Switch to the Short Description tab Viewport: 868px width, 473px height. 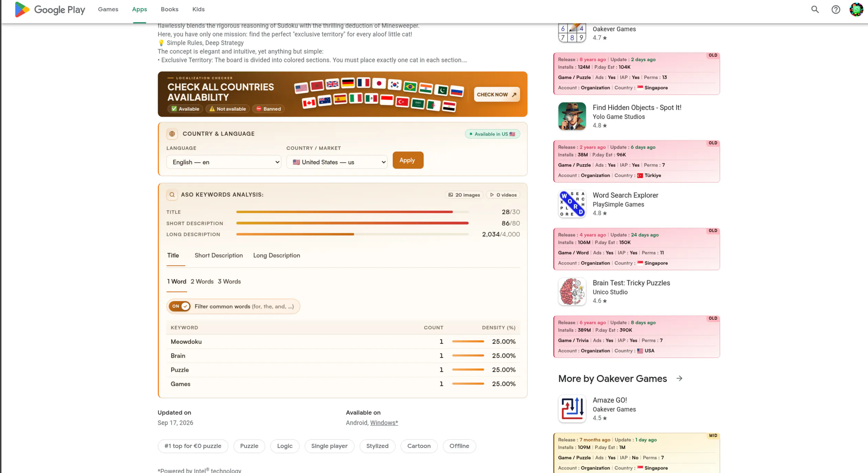[219, 255]
